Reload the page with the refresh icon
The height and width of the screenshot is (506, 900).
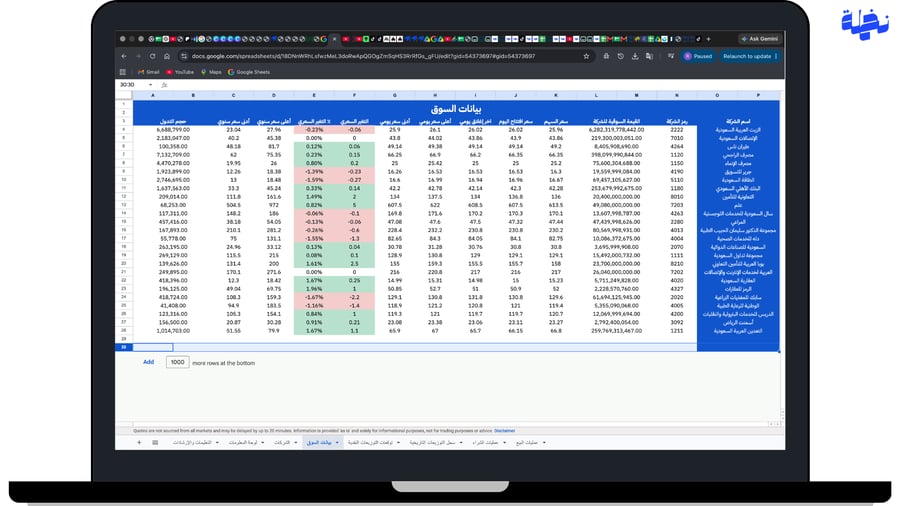coord(153,56)
